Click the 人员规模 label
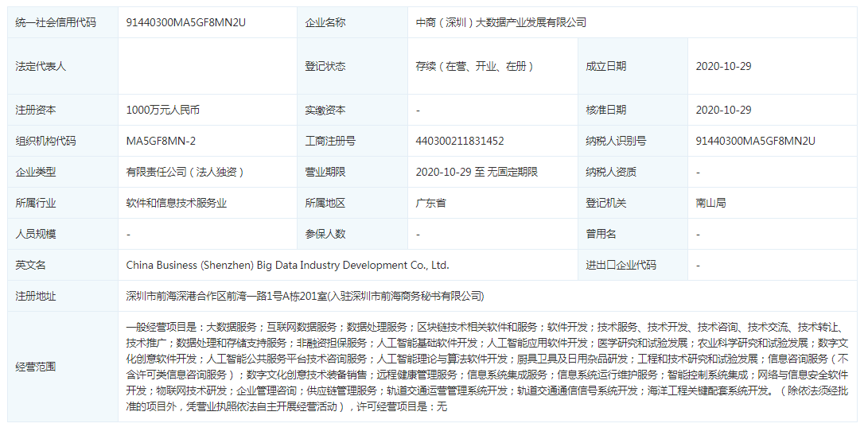This screenshot has height=435, width=868. pos(36,234)
